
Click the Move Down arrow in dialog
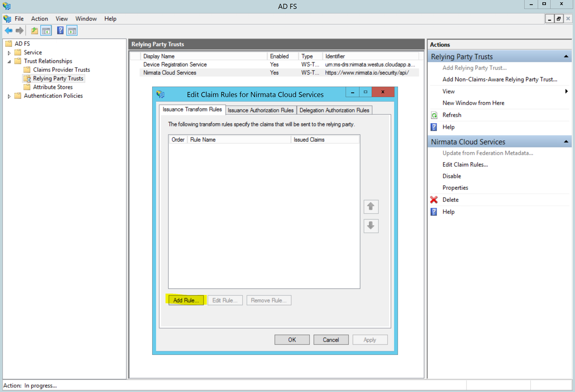point(371,226)
